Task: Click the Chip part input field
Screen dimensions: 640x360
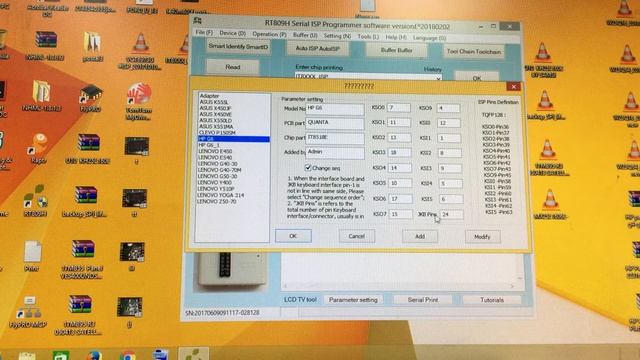Action: pyautogui.click(x=335, y=138)
